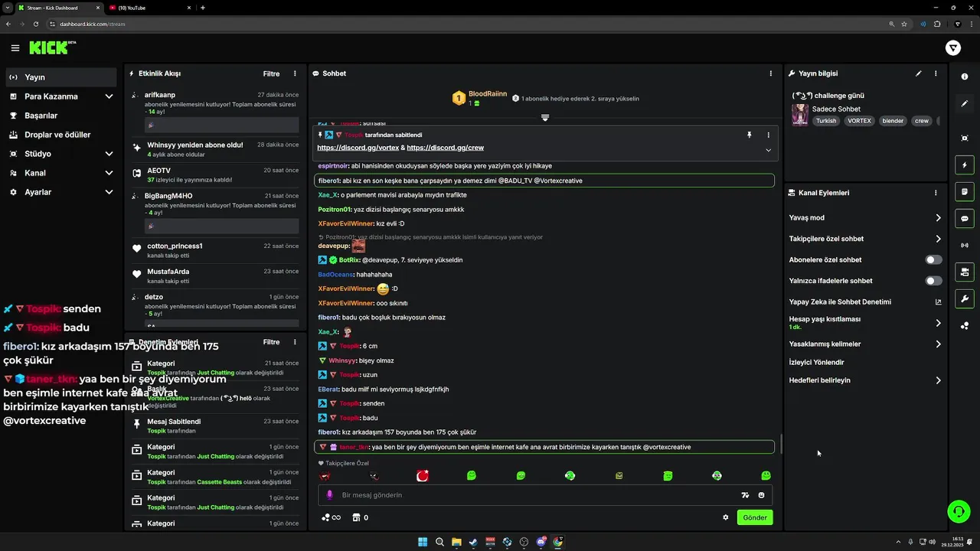Image resolution: width=980 pixels, height=551 pixels.
Task: Click the points infinity icon below chat
Action: pyautogui.click(x=331, y=517)
